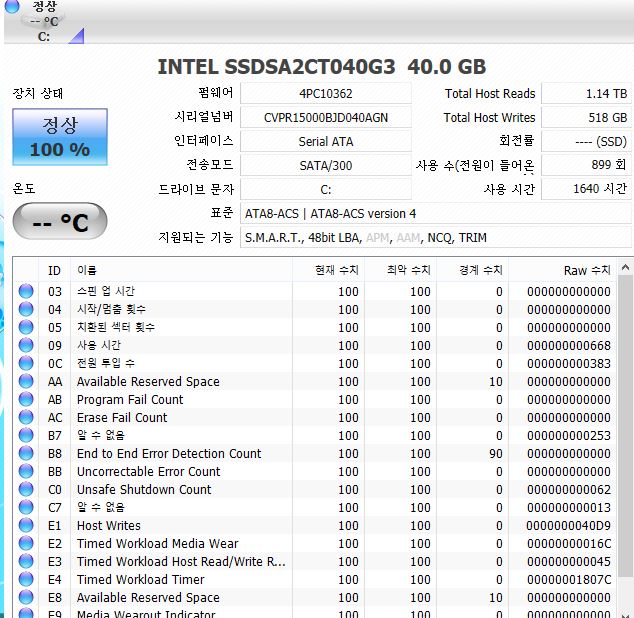Click power on hours value 1640 시간
The width and height of the screenshot is (634, 618).
[x=586, y=189]
